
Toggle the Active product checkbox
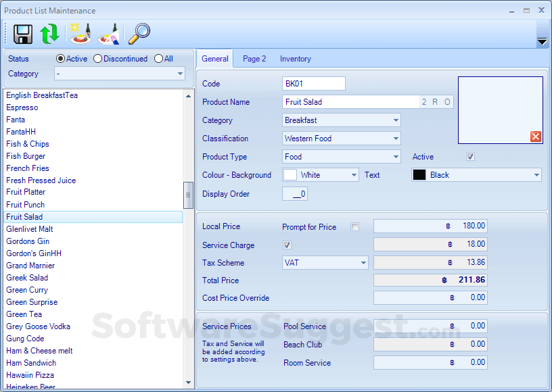coord(470,156)
